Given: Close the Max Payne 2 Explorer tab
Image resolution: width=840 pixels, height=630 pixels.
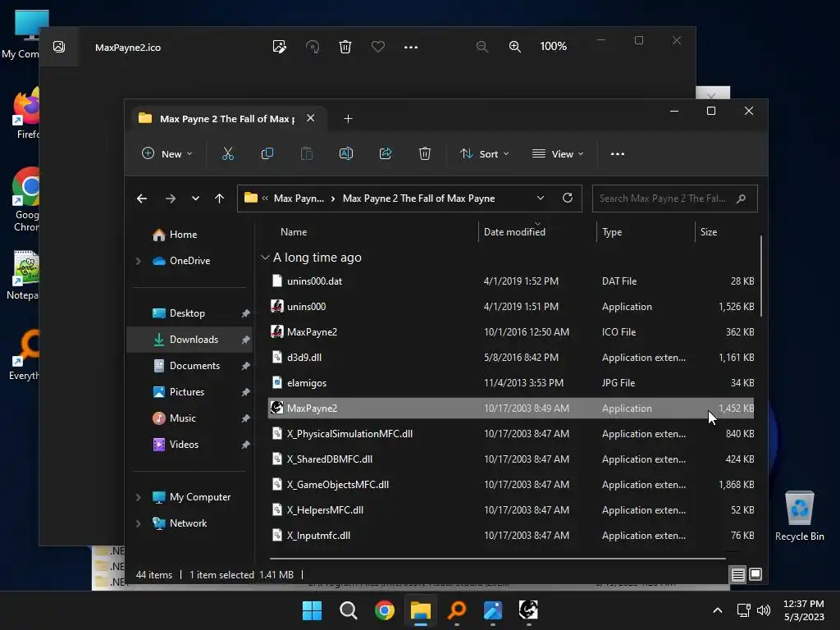Looking at the screenshot, I should click(310, 118).
